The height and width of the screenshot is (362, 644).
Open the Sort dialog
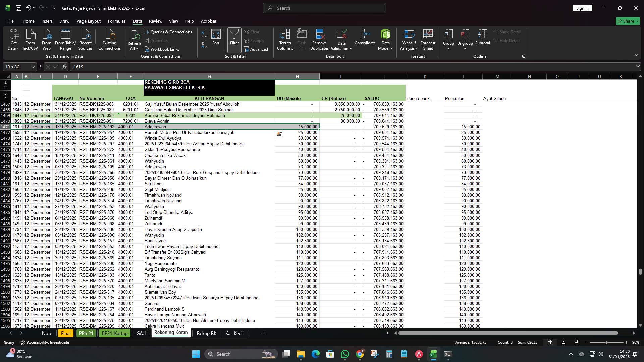(216, 39)
